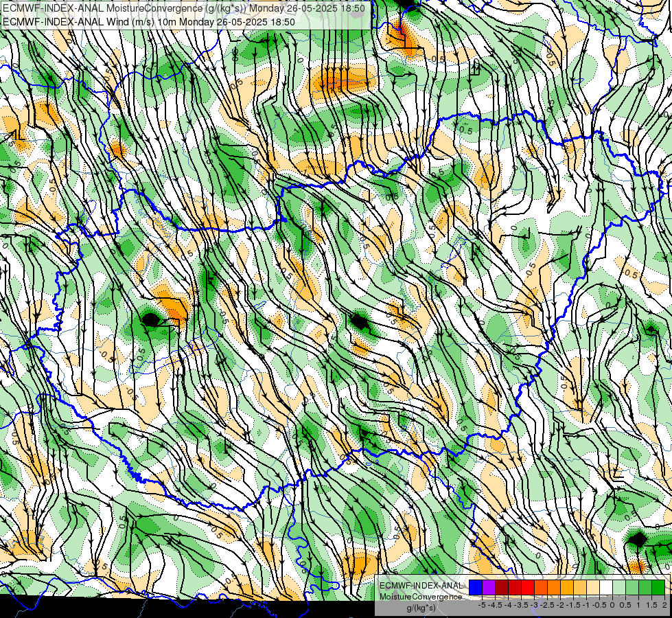Screen dimensions: 672x618
Task: Select the purple legend swatch between -5 and -4.5
Action: pyautogui.click(x=489, y=588)
